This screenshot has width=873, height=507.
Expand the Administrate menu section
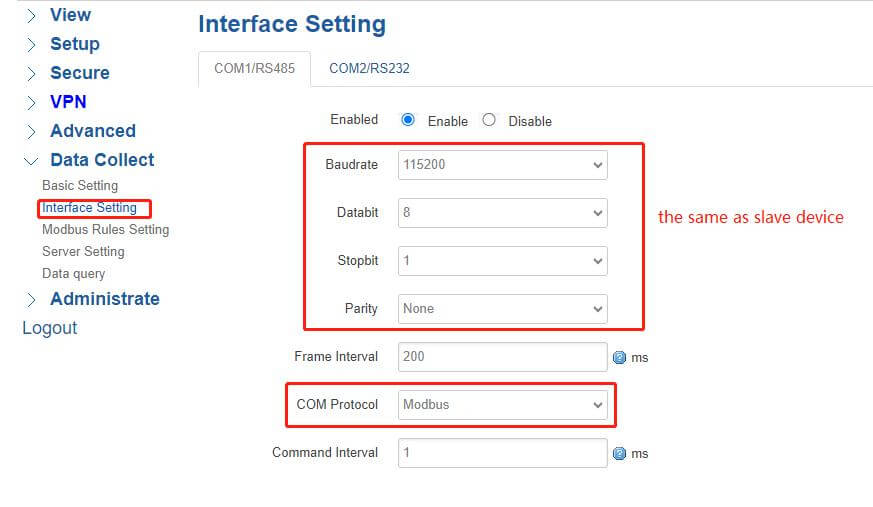104,299
